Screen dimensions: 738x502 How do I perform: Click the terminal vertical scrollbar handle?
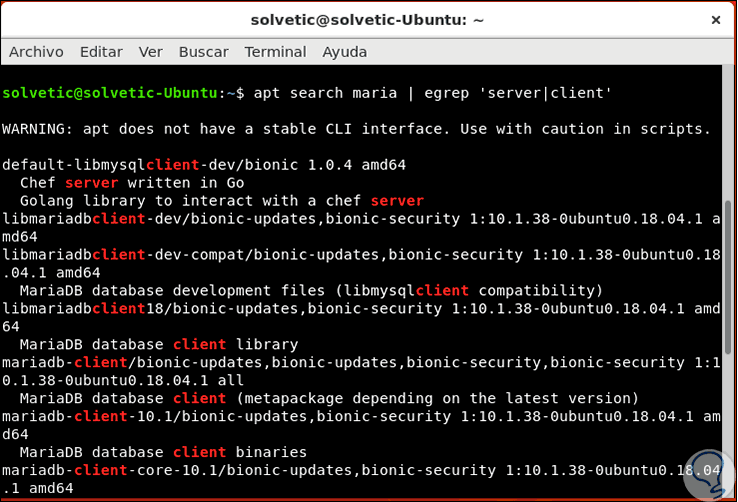pyautogui.click(x=728, y=278)
